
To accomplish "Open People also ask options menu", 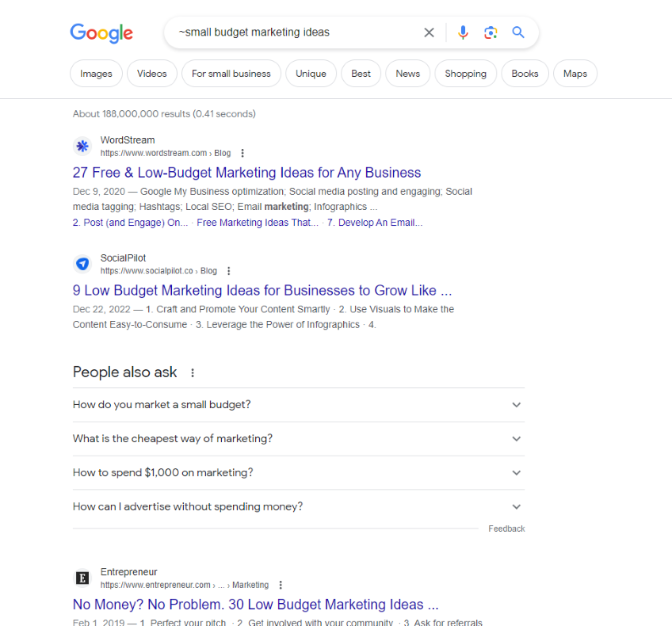I will coord(193,372).
